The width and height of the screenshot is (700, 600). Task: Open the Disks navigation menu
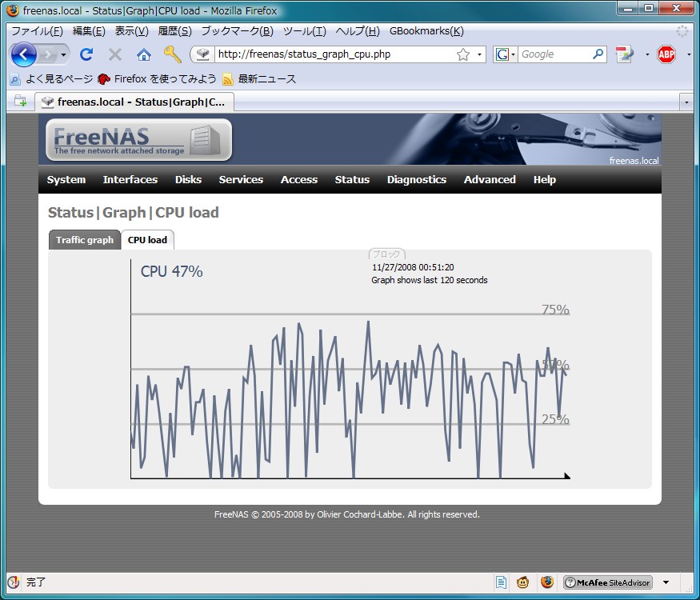pos(188,179)
